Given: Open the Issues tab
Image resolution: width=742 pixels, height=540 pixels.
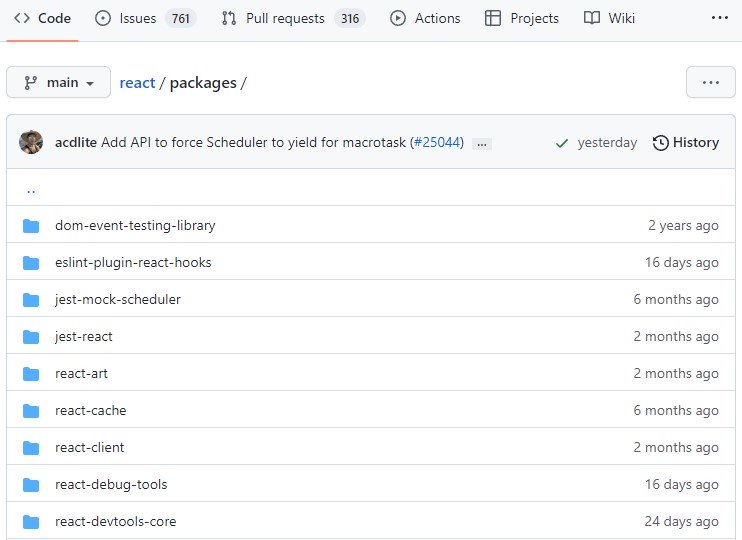Looking at the screenshot, I should (145, 18).
